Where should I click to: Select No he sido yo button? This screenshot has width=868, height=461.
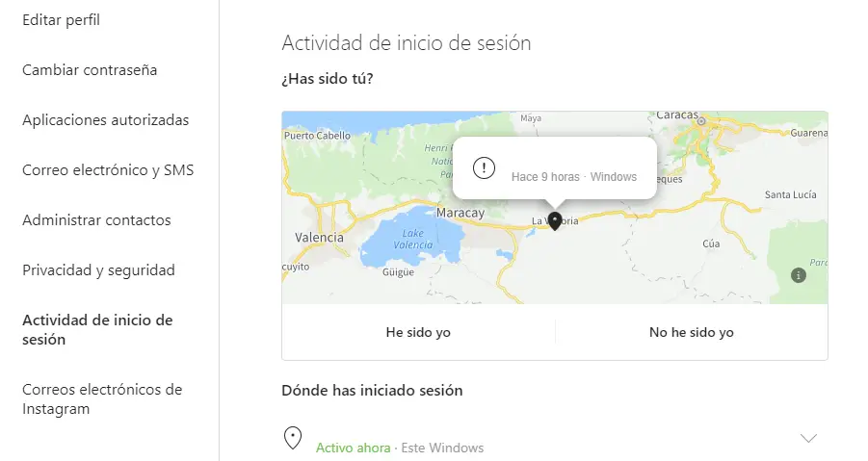click(x=692, y=332)
